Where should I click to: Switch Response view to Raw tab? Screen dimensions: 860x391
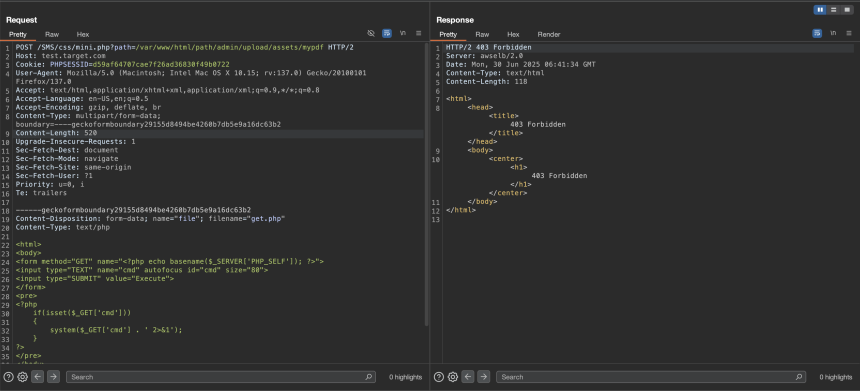click(x=482, y=34)
